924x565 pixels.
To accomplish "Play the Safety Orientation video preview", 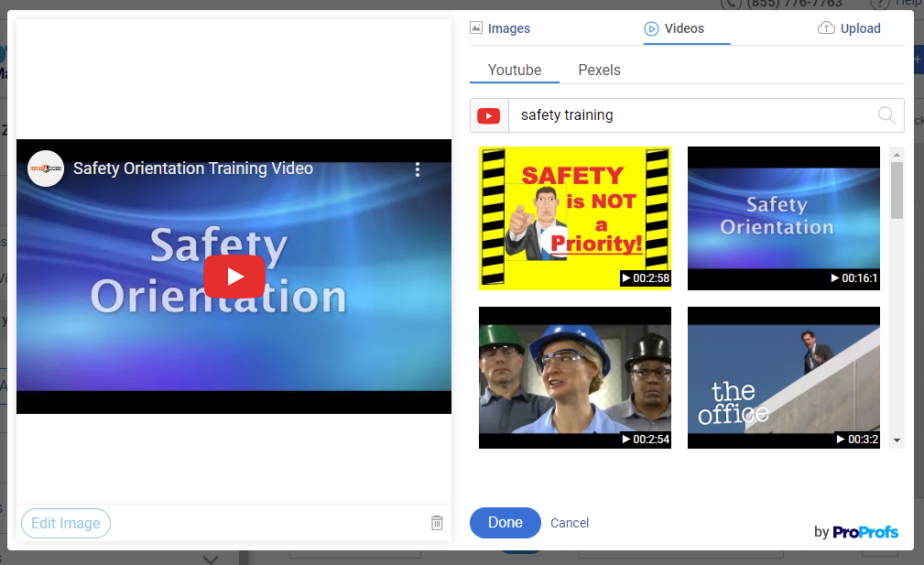I will click(234, 277).
